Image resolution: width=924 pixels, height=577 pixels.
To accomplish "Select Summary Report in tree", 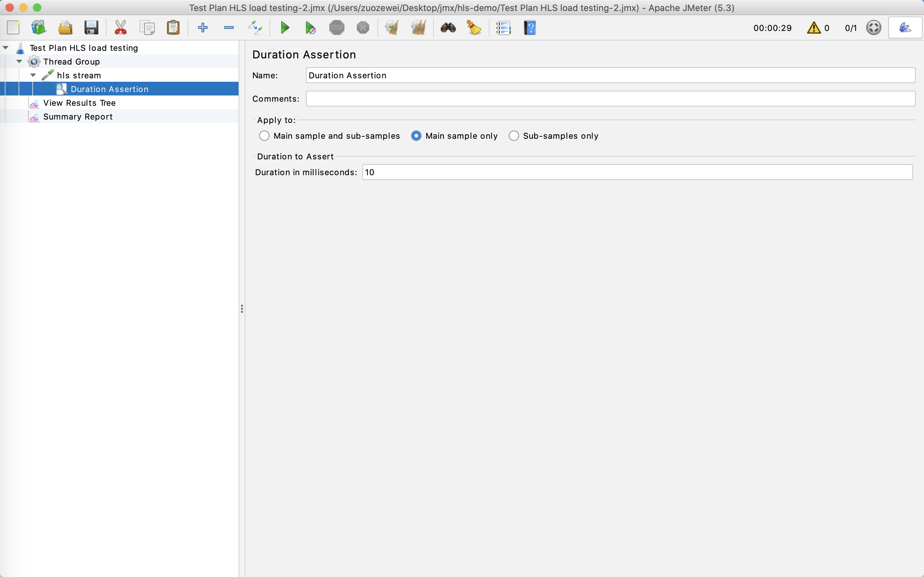I will pos(77,117).
